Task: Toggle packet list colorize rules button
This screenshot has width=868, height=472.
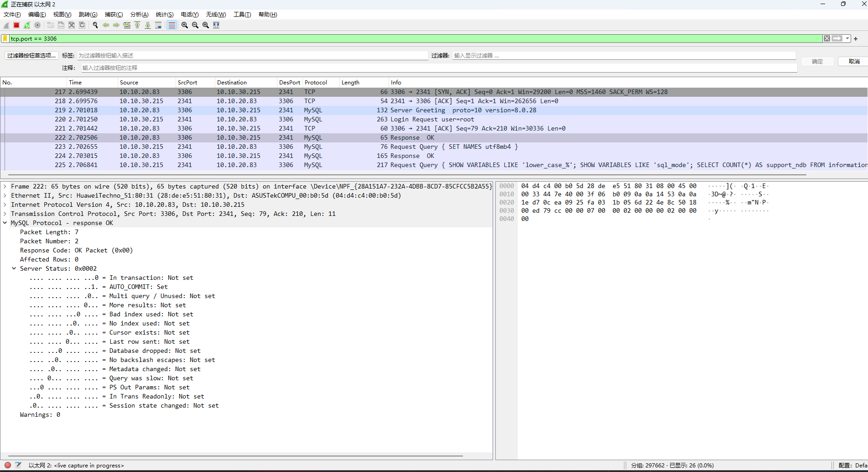Action: (172, 25)
